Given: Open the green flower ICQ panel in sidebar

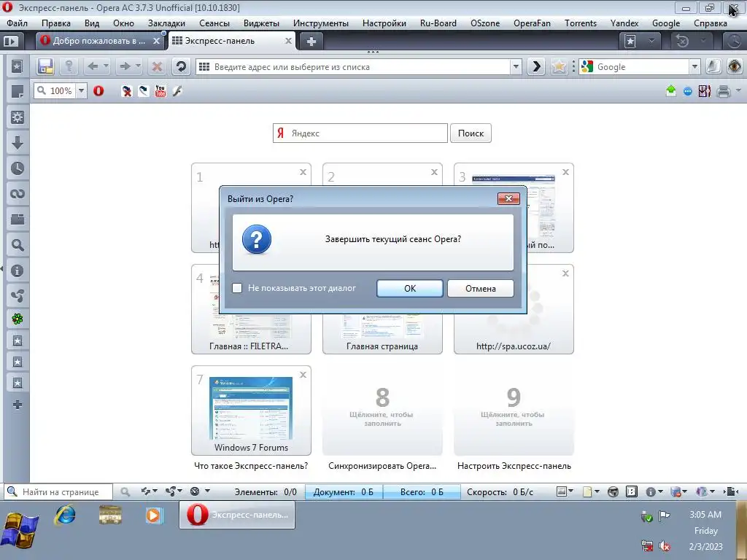Looking at the screenshot, I should [x=18, y=319].
